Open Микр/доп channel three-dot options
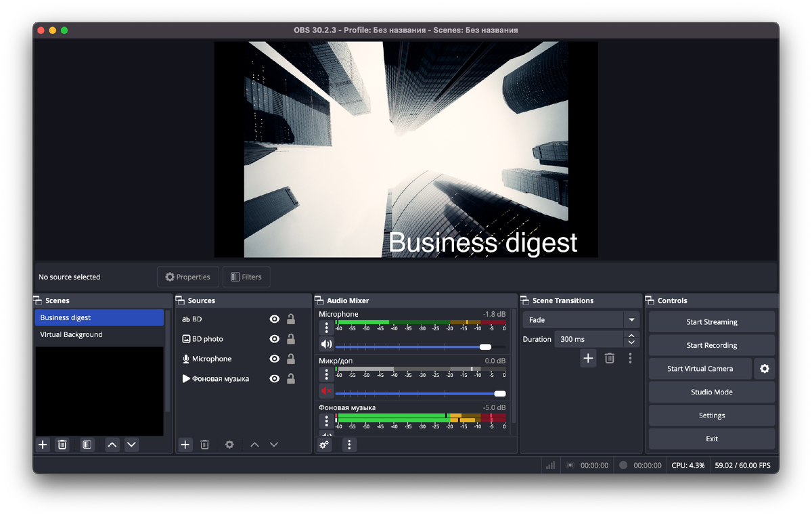The width and height of the screenshot is (812, 517). (327, 374)
